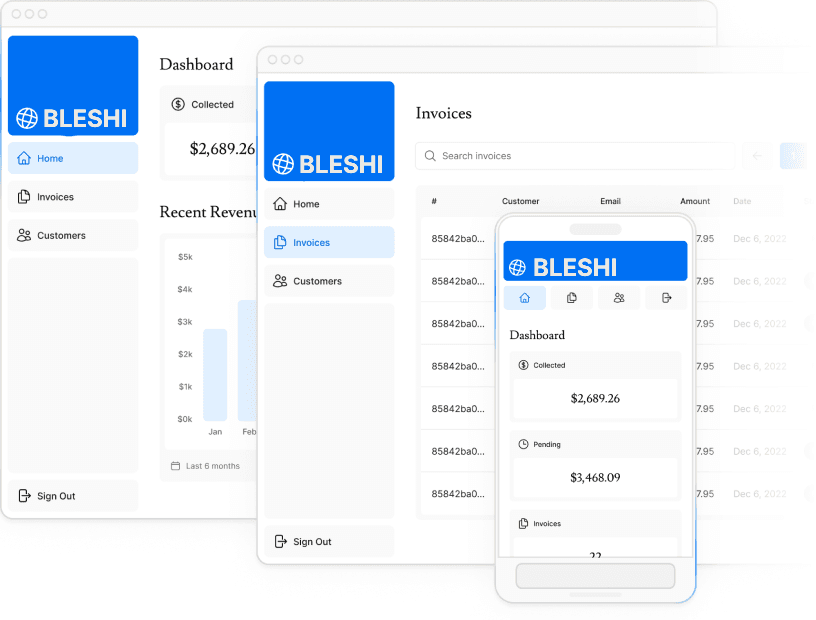Click the dollar icon on the desktop Collected card
The image size is (816, 620).
tap(178, 104)
